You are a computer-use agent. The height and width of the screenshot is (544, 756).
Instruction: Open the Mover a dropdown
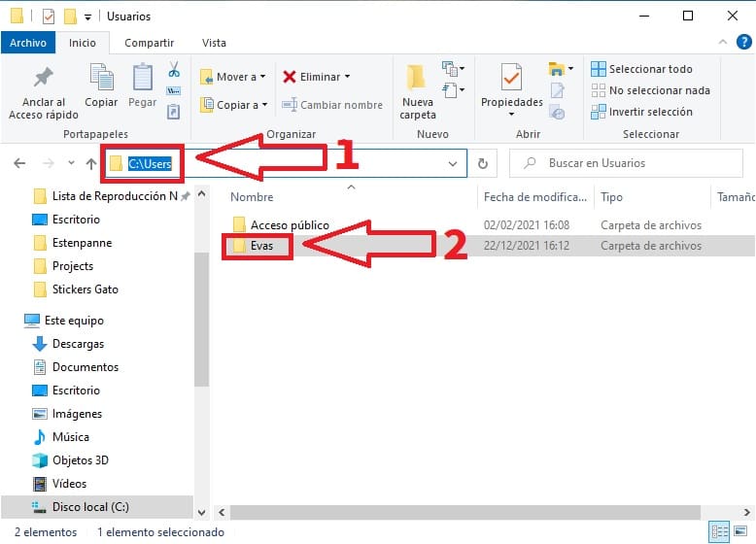point(233,77)
